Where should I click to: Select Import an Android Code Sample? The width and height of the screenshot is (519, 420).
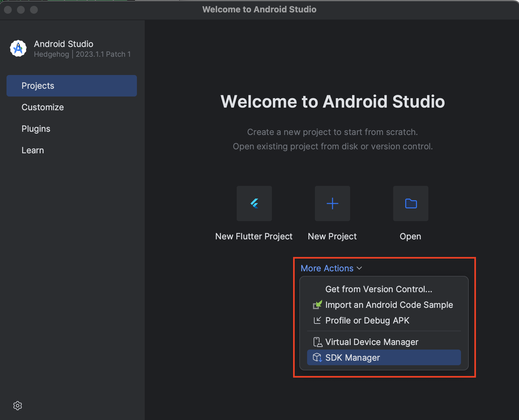click(x=384, y=305)
